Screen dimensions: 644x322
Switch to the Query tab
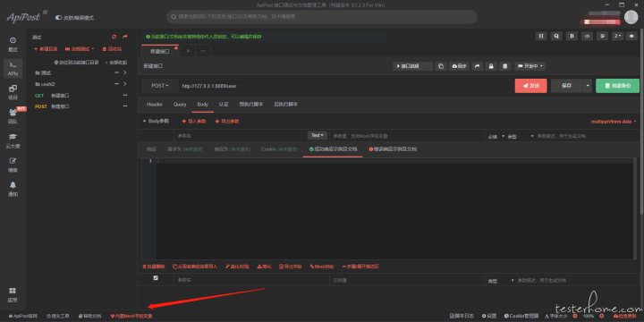tap(180, 105)
